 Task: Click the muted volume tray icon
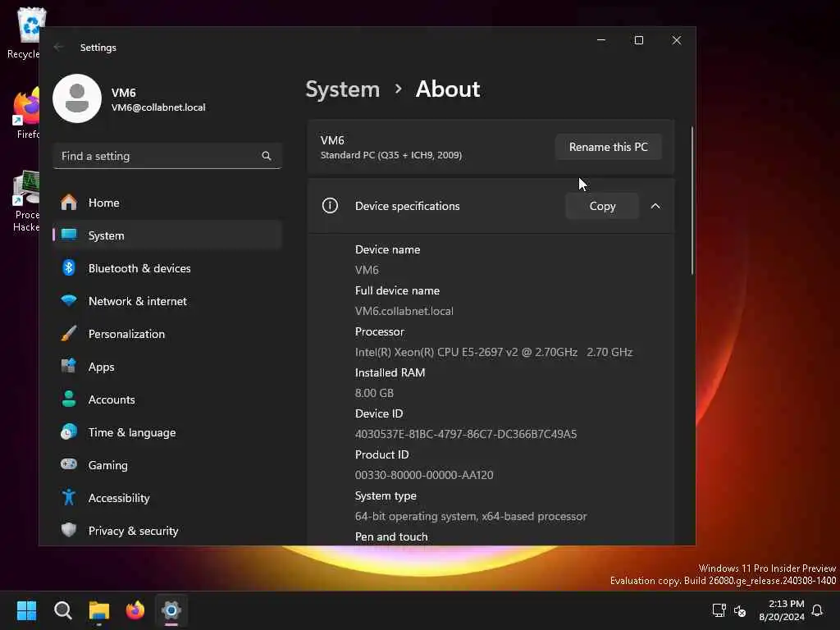coord(741,610)
